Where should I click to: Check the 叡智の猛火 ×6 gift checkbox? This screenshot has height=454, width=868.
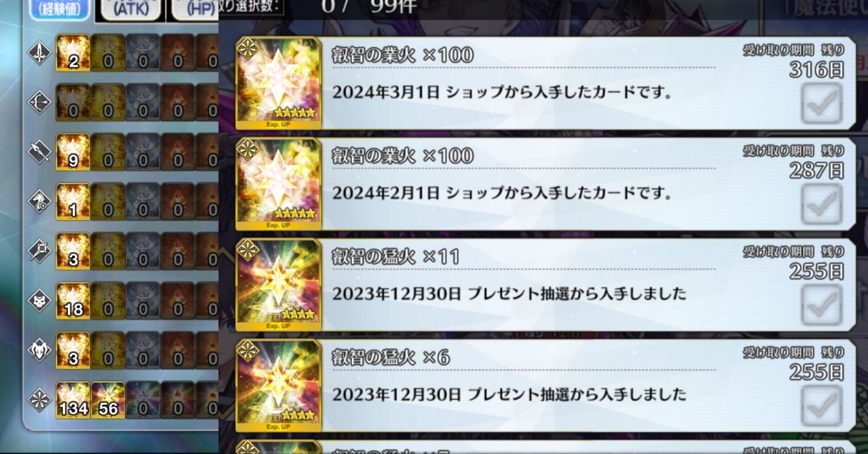click(x=822, y=406)
